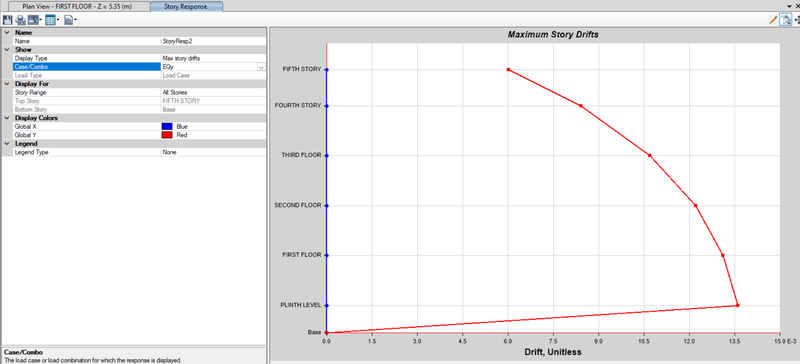Click the table grid icon

tap(50, 20)
